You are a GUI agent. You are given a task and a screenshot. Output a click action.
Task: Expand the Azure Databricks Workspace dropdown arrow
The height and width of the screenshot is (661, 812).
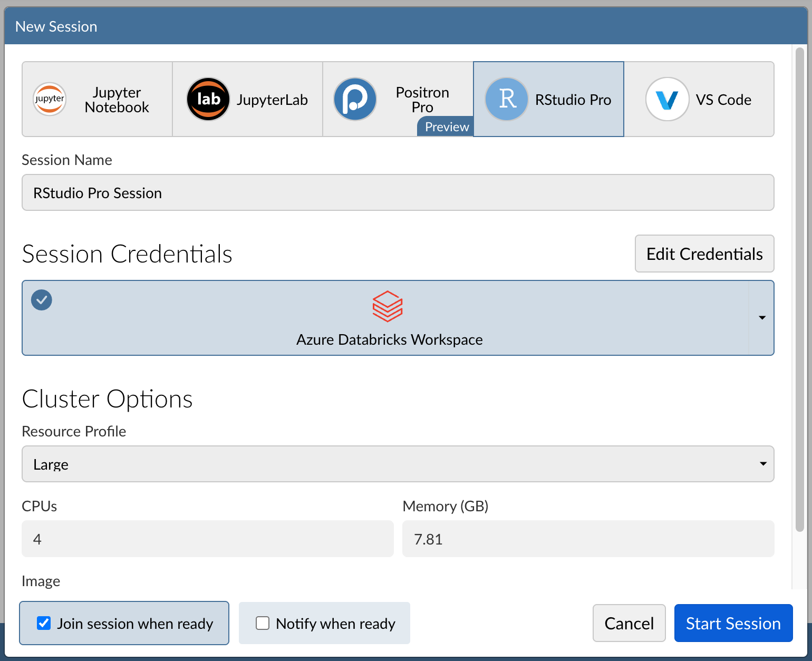tap(761, 318)
